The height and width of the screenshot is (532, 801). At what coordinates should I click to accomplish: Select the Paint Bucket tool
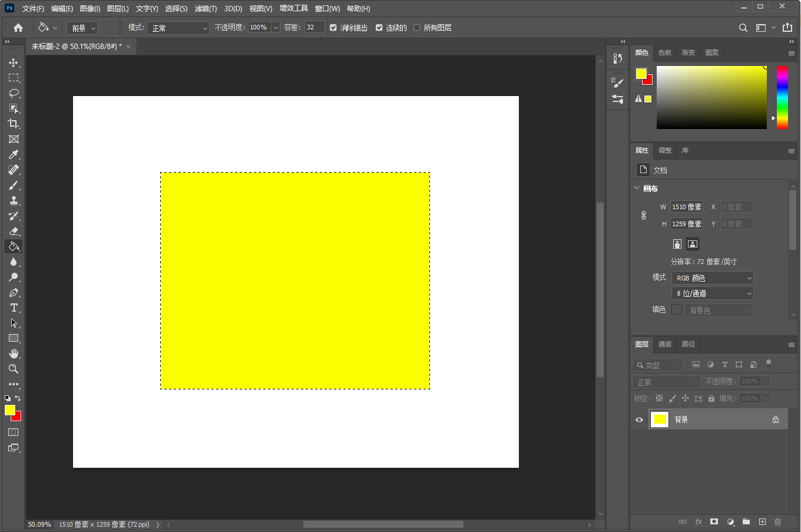(14, 246)
